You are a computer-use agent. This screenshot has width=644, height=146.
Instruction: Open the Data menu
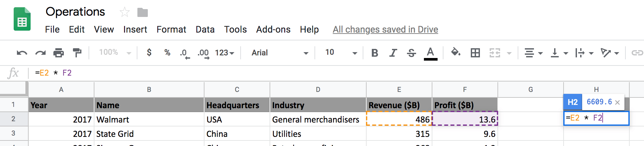(x=205, y=30)
